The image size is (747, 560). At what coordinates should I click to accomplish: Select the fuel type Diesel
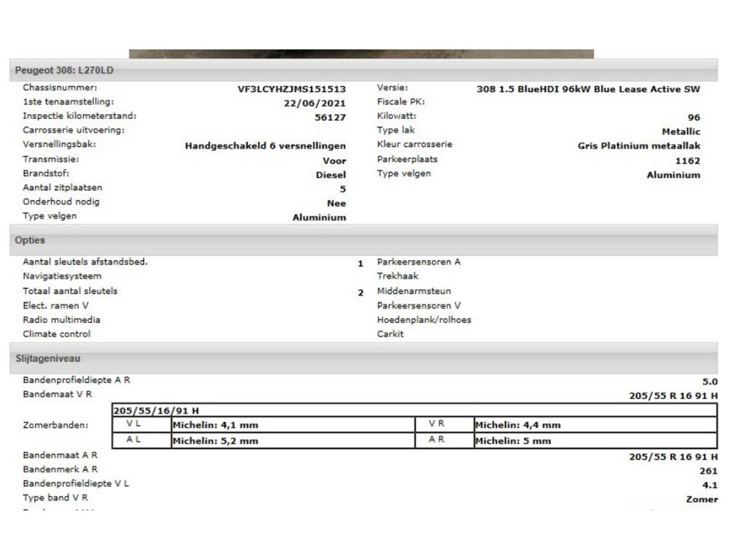click(x=331, y=175)
